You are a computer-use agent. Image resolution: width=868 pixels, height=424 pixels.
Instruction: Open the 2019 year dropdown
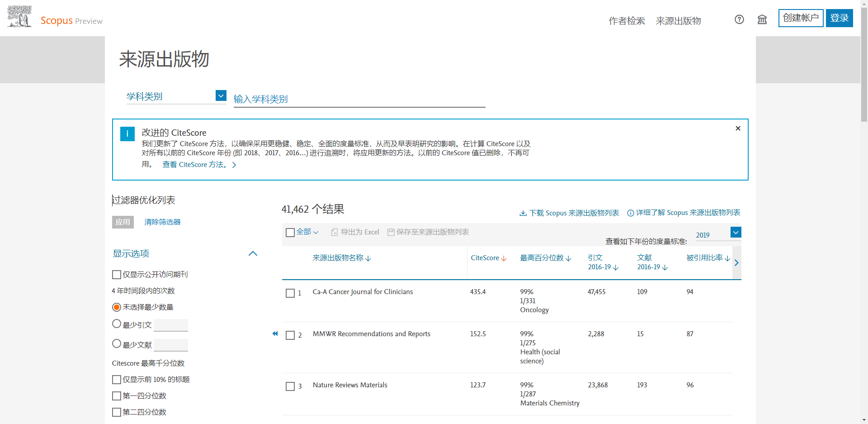(736, 233)
